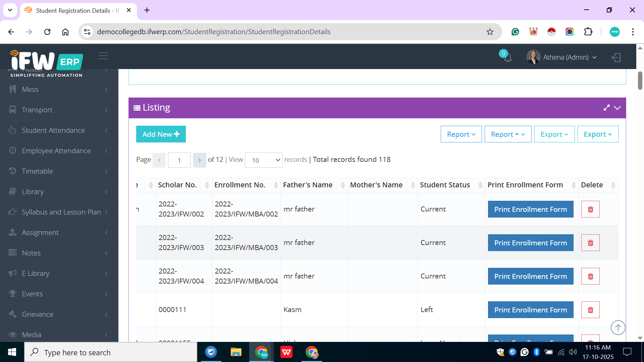
Task: Click the scroll-to-top arrow circle icon
Action: tap(618, 327)
